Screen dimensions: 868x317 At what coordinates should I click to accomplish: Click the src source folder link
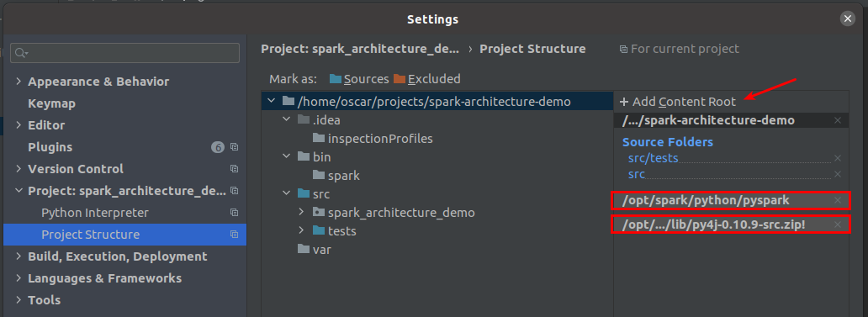637,174
